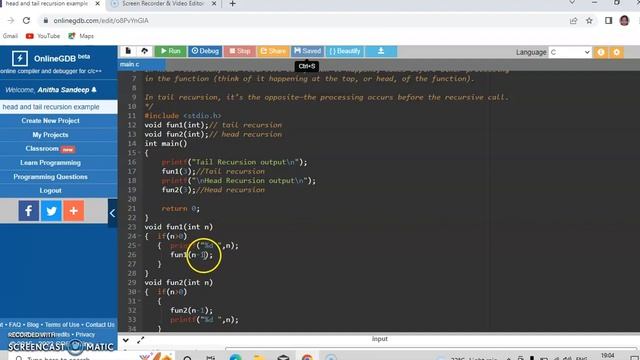640x360 pixels.
Task: Click the address bar URL
Action: pyautogui.click(x=101, y=20)
